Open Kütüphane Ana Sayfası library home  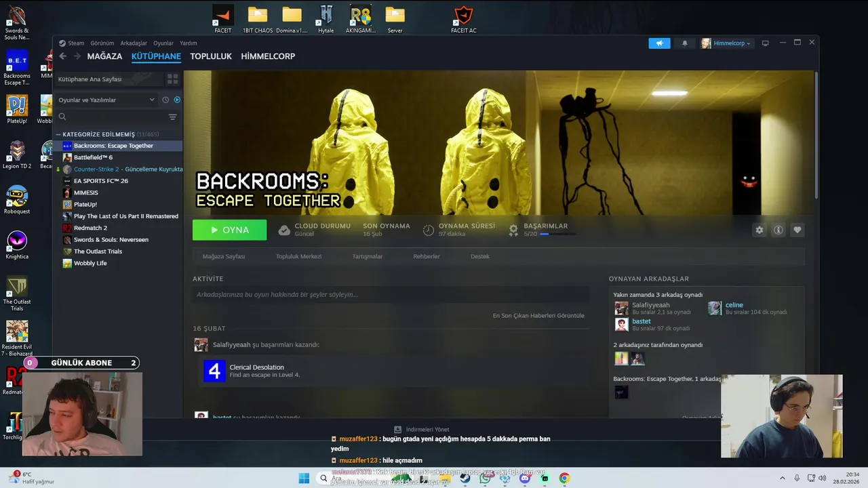(108, 79)
